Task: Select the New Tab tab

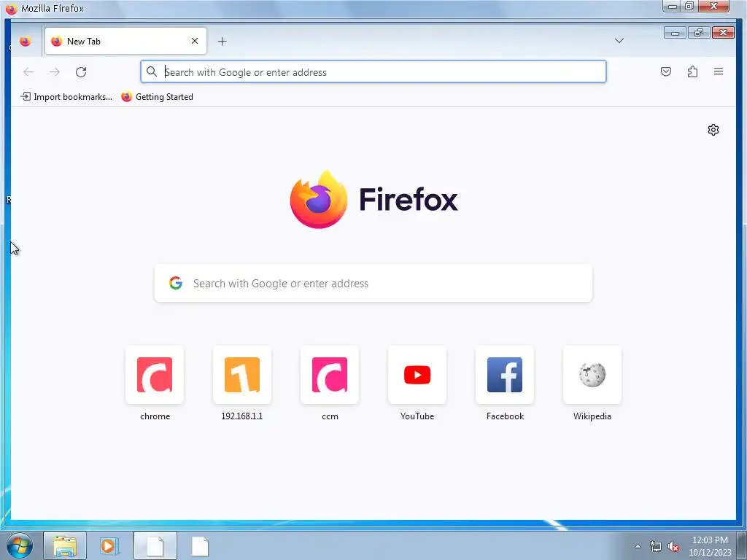Action: (x=125, y=41)
